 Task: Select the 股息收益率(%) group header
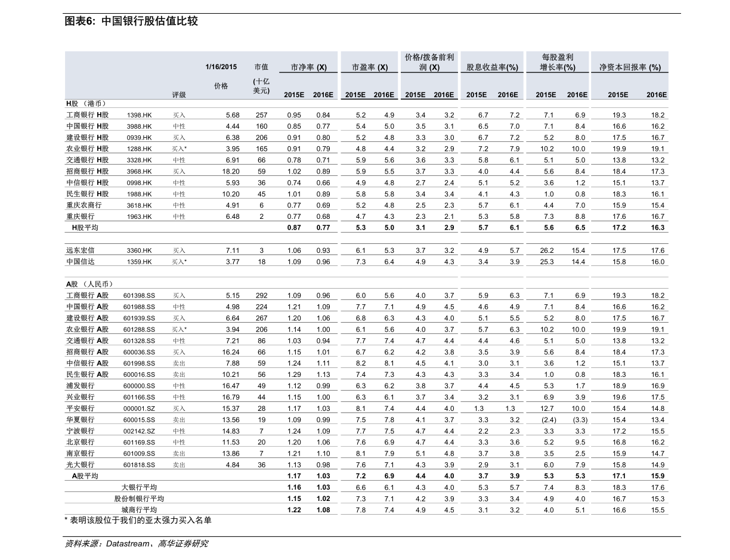492,67
